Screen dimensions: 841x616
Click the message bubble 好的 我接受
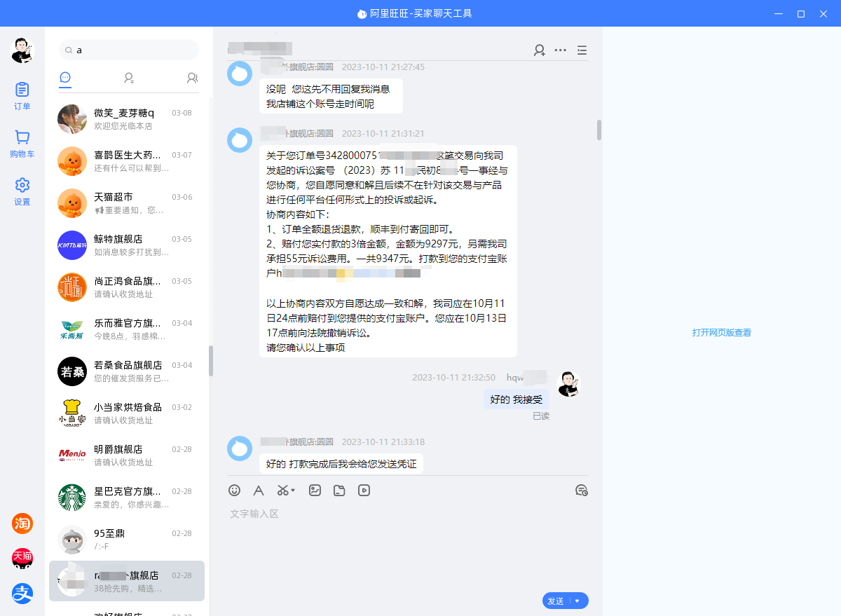point(516,399)
